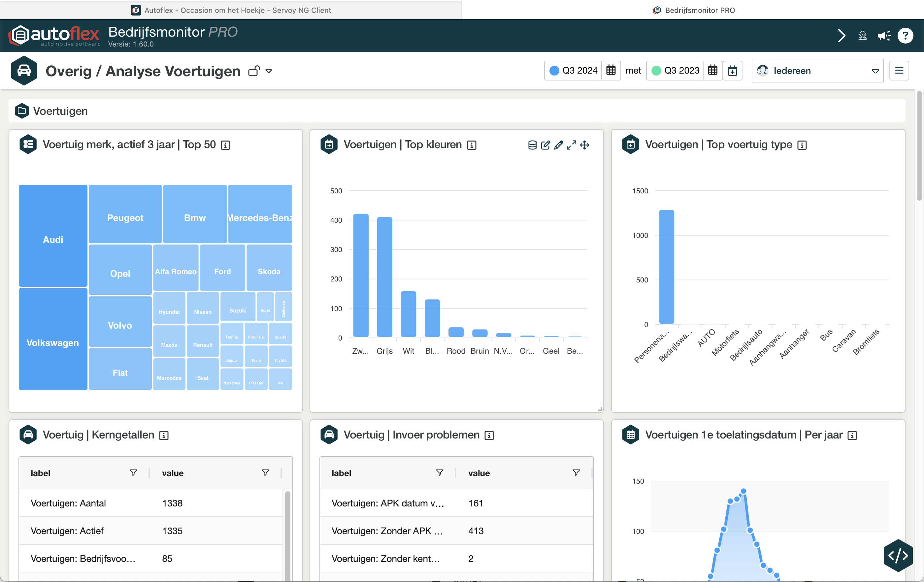This screenshot has height=582, width=924.
Task: Click the green Q3 2023 color dot
Action: pyautogui.click(x=656, y=71)
